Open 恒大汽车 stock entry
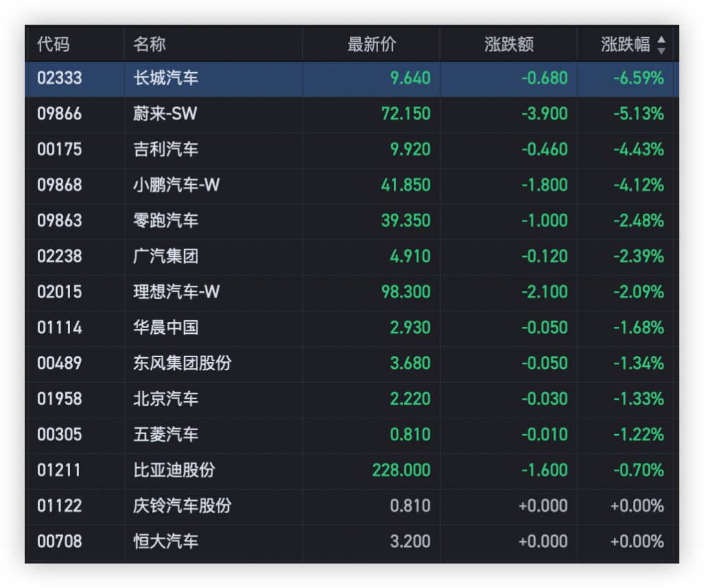The width and height of the screenshot is (704, 588). (166, 543)
